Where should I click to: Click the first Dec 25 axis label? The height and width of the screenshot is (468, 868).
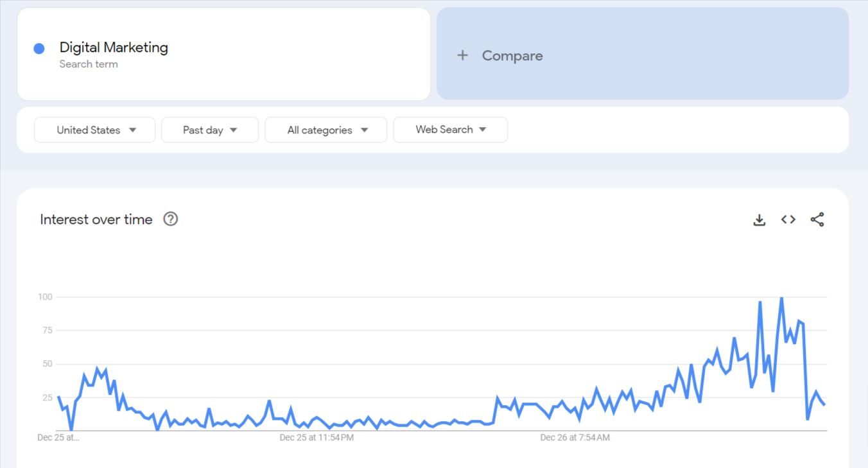[58, 438]
